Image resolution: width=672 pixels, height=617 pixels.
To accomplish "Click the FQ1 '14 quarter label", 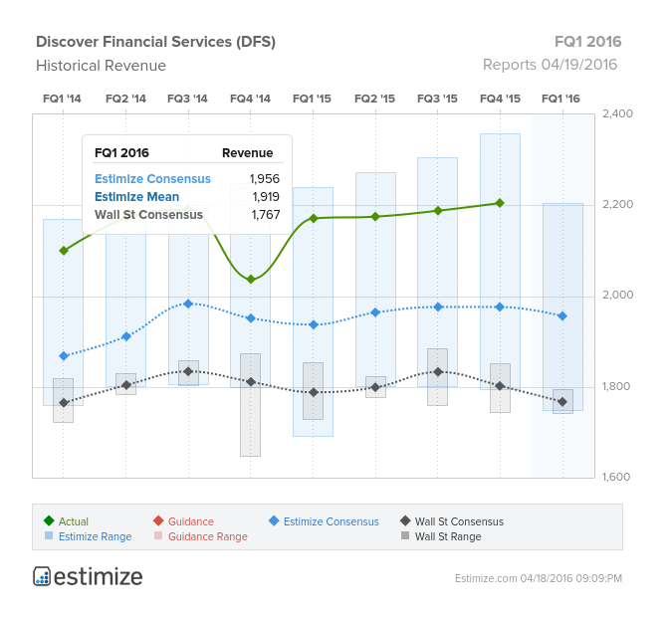I will tap(62, 99).
